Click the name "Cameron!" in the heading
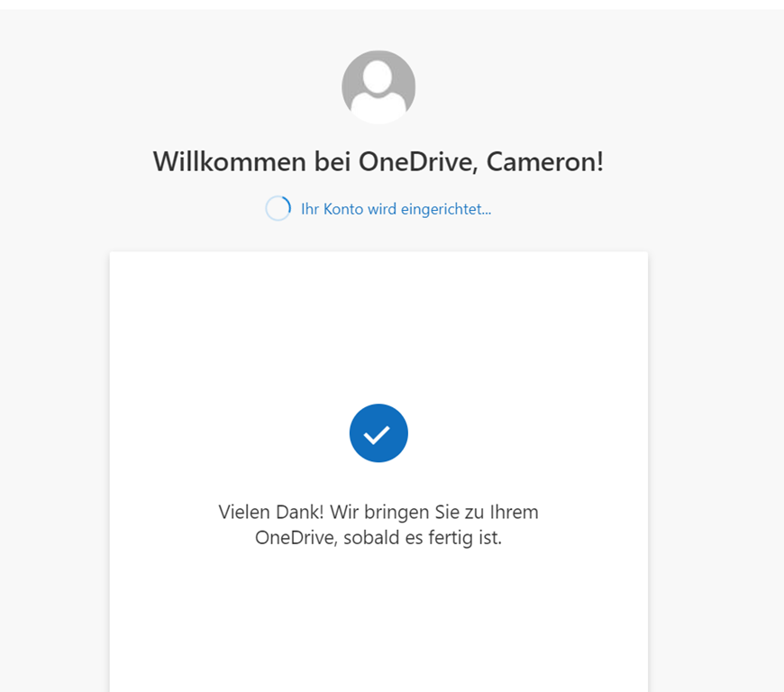 (545, 161)
